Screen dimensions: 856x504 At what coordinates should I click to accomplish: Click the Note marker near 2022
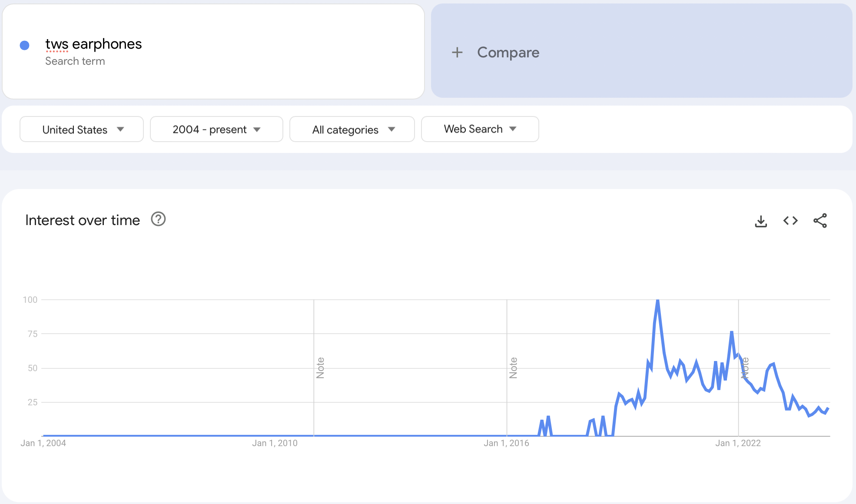745,368
